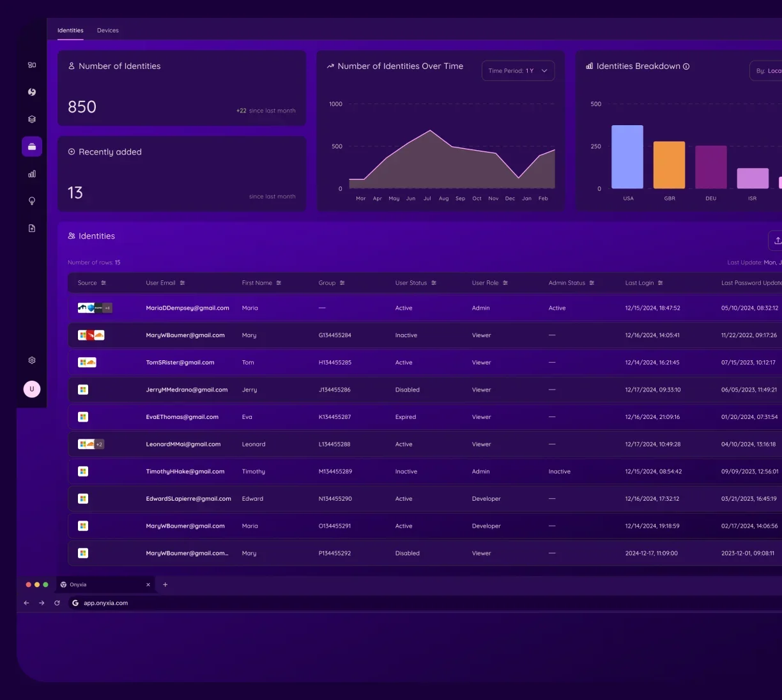The image size is (782, 700).
Task: Click the Number of Identities 850 card
Action: [x=182, y=88]
